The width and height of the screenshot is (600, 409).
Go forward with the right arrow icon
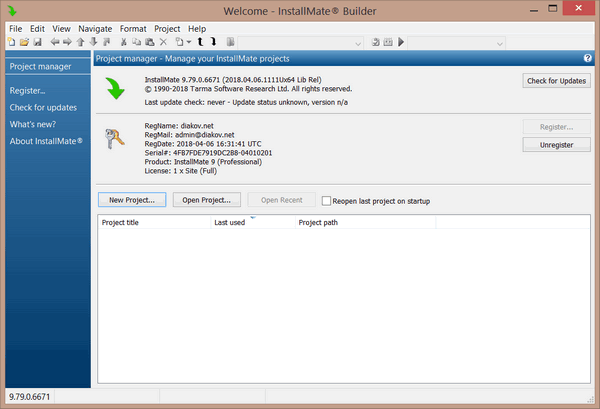coord(67,42)
